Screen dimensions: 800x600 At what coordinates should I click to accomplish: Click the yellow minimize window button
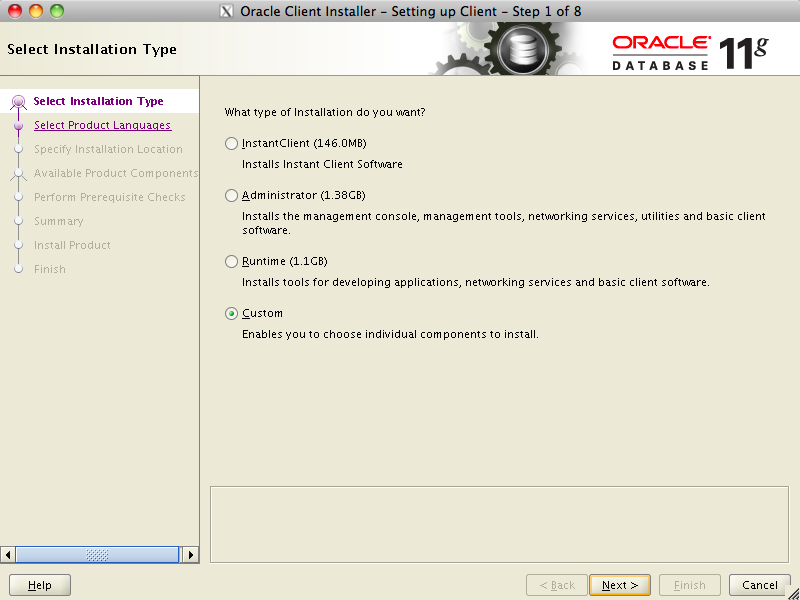pyautogui.click(x=36, y=11)
